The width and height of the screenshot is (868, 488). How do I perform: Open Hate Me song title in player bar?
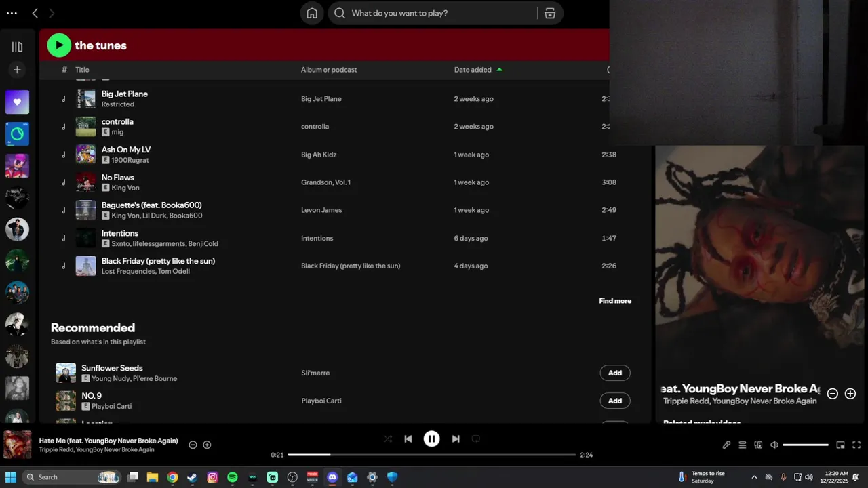pyautogui.click(x=108, y=441)
